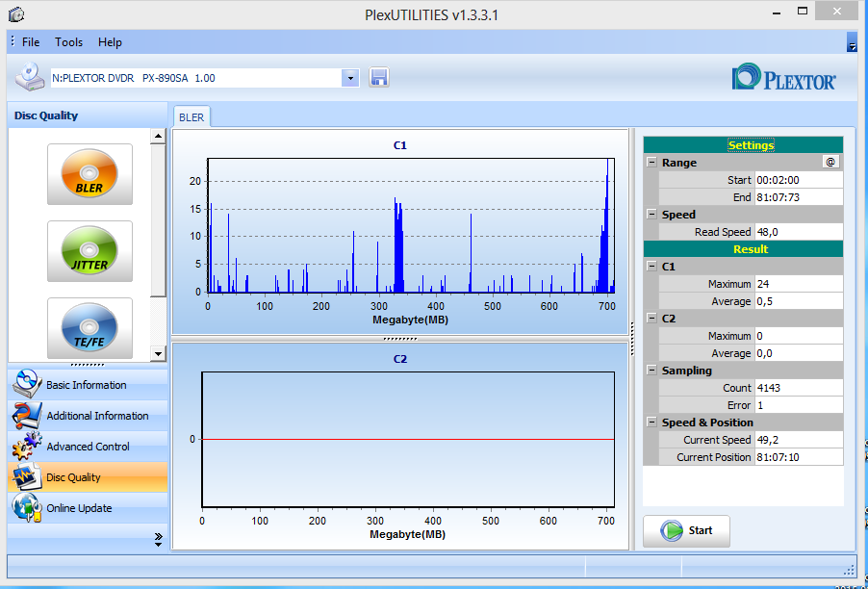868x589 pixels.
Task: Open Advanced Control panel
Action: (x=88, y=447)
